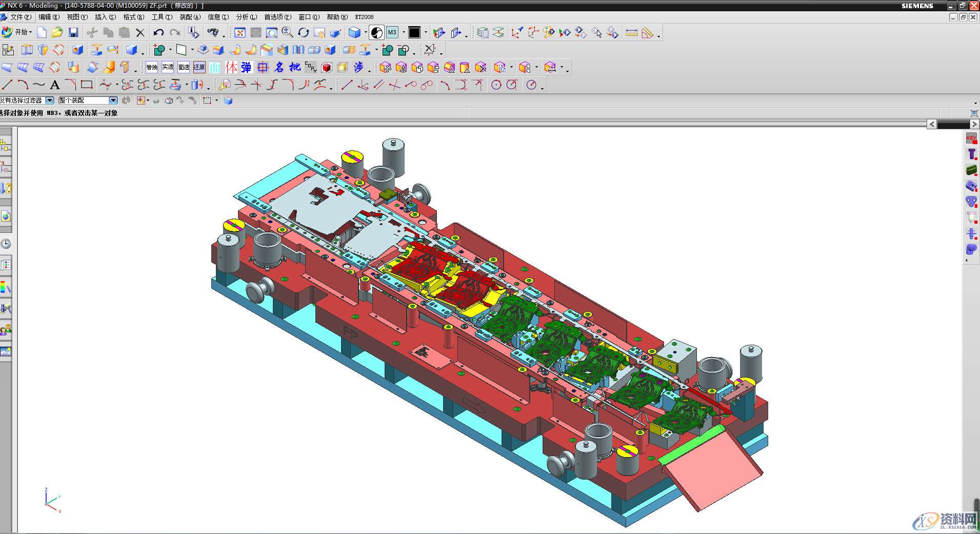Click the black color swatch
980x534 pixels.
414,33
